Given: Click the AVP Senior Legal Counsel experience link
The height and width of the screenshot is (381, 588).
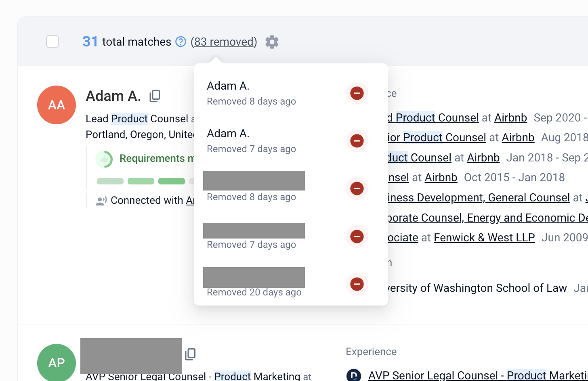Looking at the screenshot, I should [x=433, y=375].
